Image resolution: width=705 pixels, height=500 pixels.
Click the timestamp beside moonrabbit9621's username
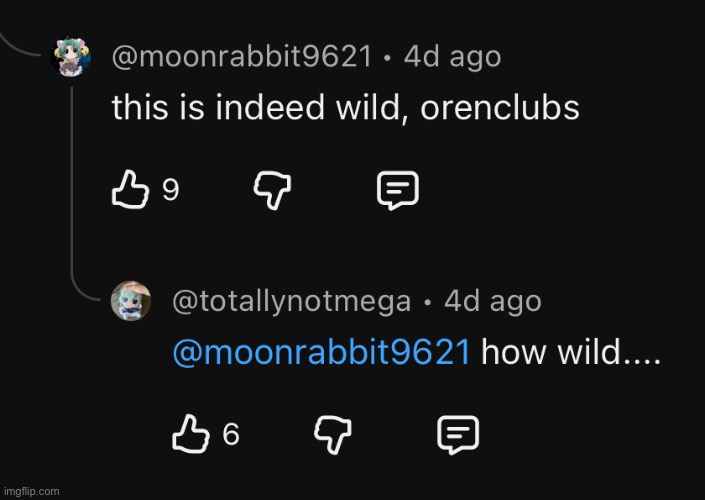tap(450, 57)
